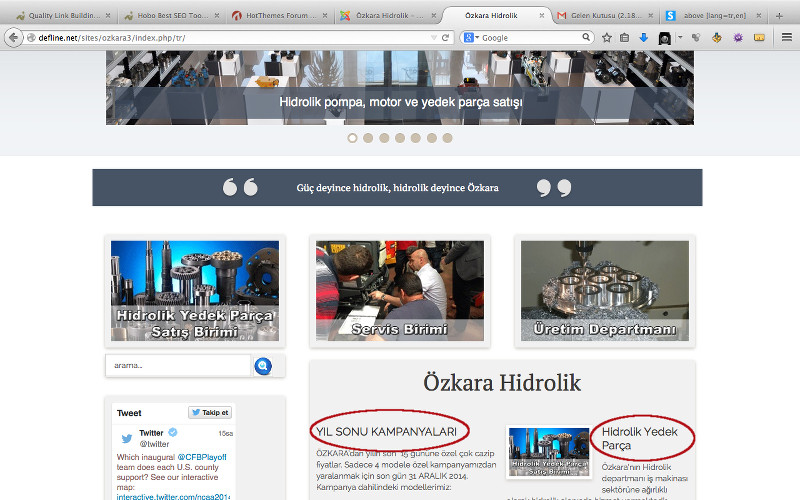This screenshot has width=800, height=500.
Task: Reload the page with the refresh icon
Action: tap(445, 37)
